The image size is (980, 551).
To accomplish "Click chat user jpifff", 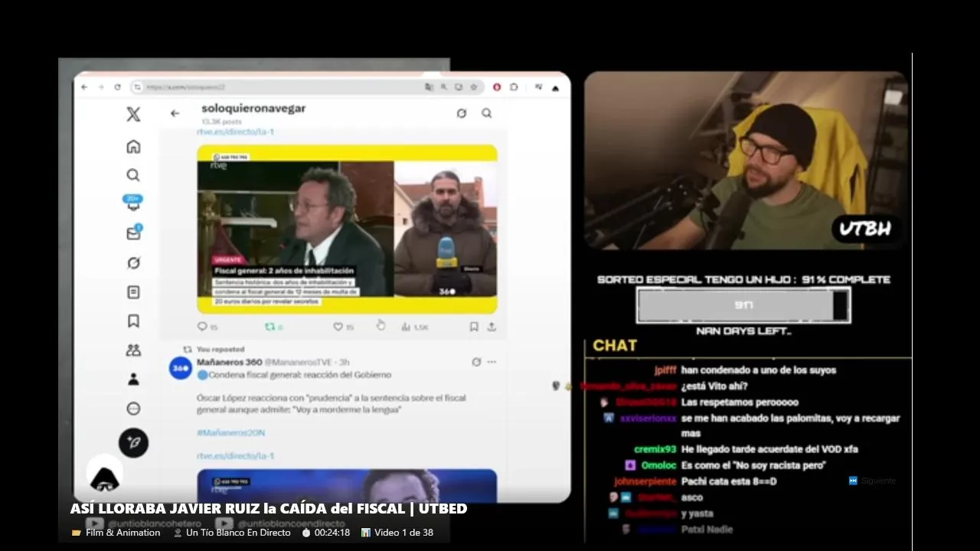I will coord(665,370).
